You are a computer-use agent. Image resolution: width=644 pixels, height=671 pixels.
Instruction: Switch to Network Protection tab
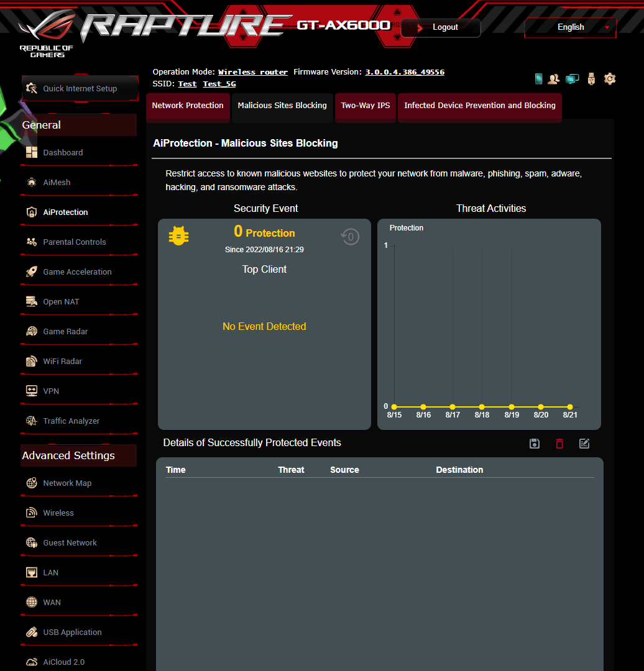(x=188, y=106)
